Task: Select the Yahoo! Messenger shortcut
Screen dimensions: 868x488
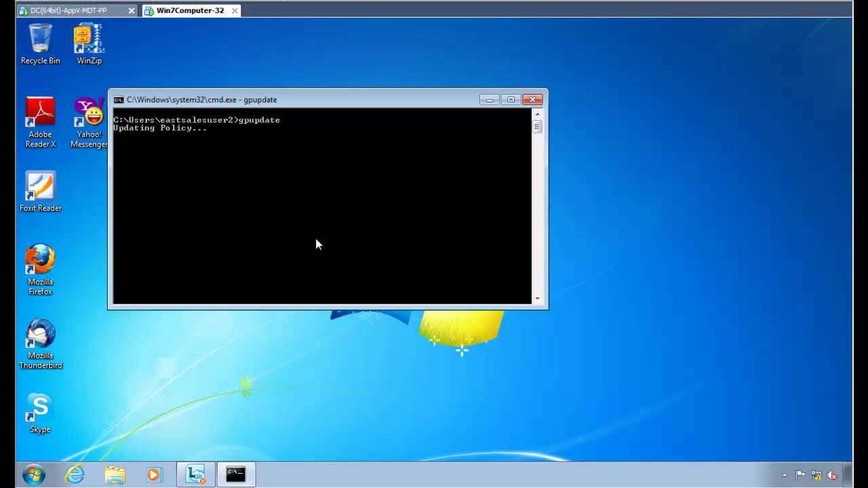Action: pyautogui.click(x=89, y=122)
